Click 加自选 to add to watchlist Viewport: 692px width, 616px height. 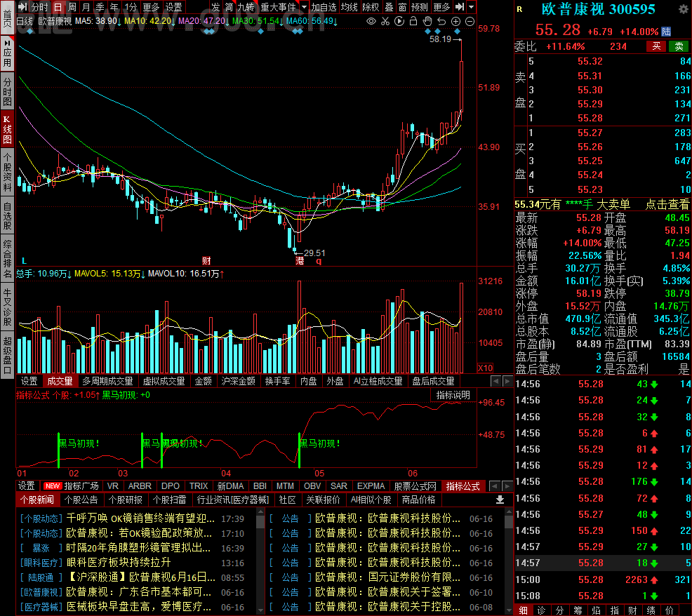coord(324,7)
